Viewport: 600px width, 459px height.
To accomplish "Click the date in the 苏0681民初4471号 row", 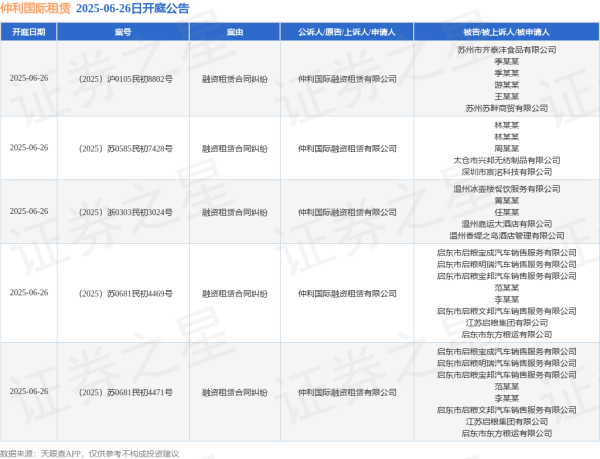I will click(x=29, y=391).
